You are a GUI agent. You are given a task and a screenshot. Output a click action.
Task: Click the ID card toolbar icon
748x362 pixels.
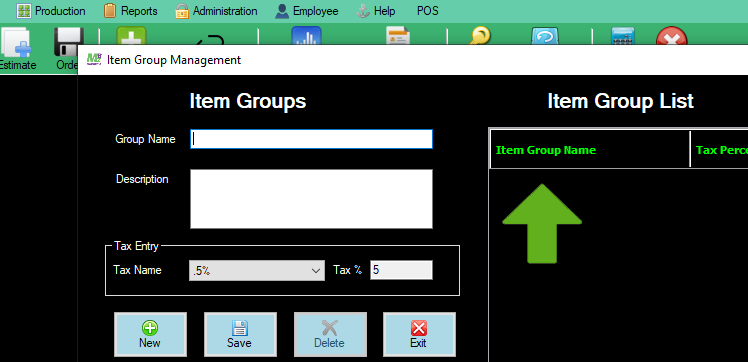coord(398,36)
